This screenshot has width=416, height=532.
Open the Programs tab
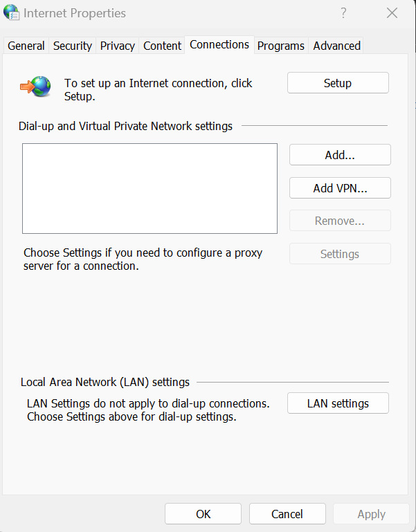point(281,46)
